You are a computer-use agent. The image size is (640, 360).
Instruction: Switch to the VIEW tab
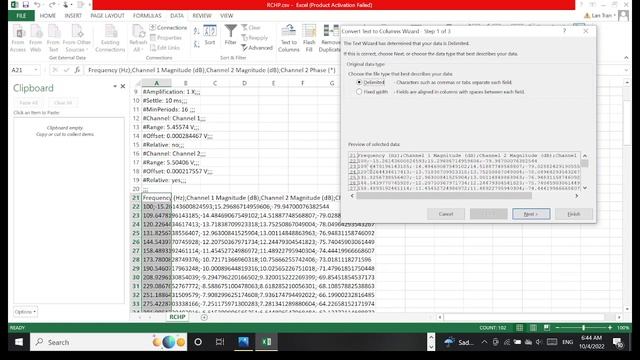[x=227, y=16]
